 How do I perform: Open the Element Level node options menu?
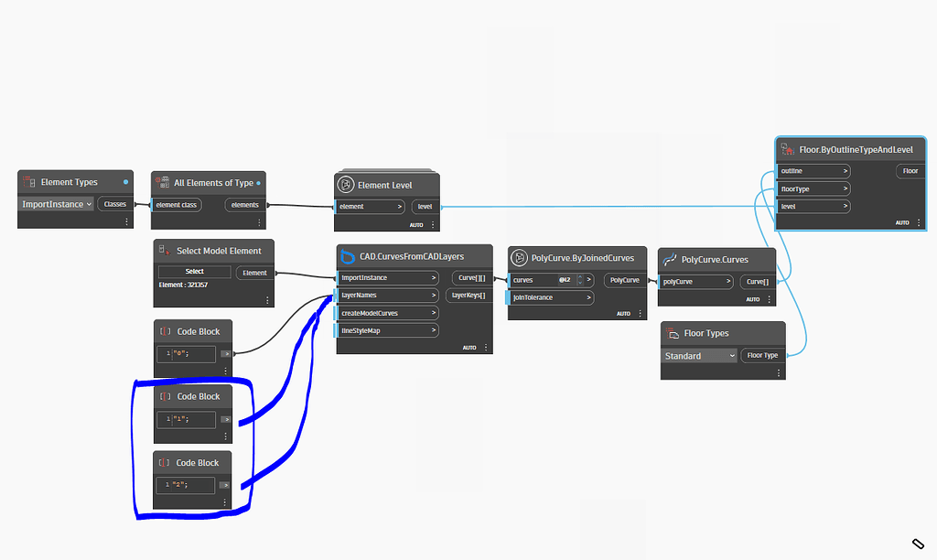(x=432, y=224)
